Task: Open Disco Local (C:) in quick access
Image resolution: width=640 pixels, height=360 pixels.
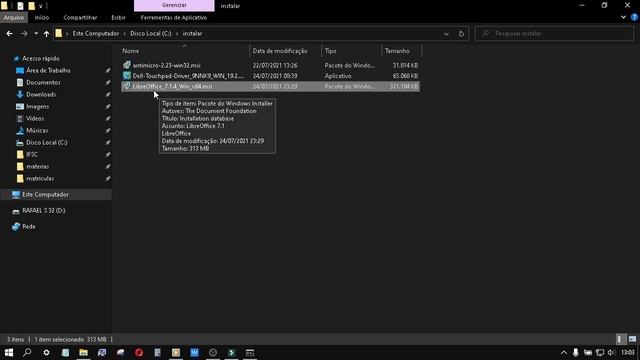Action: click(x=47, y=142)
